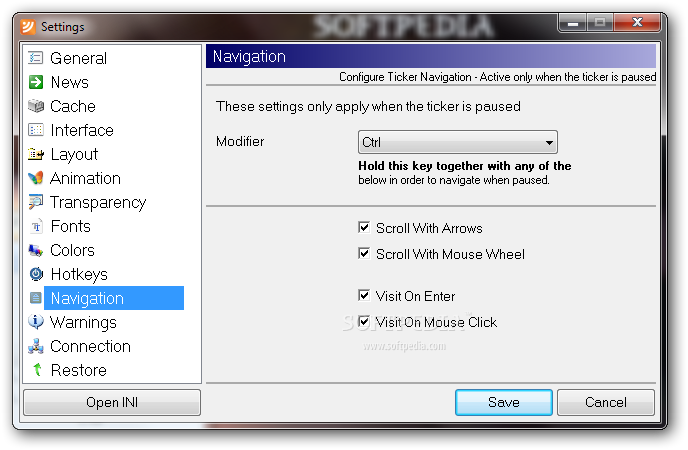Click 'below in order to navigate' text
Image resolution: width=688 pixels, height=450 pixels.
454,180
